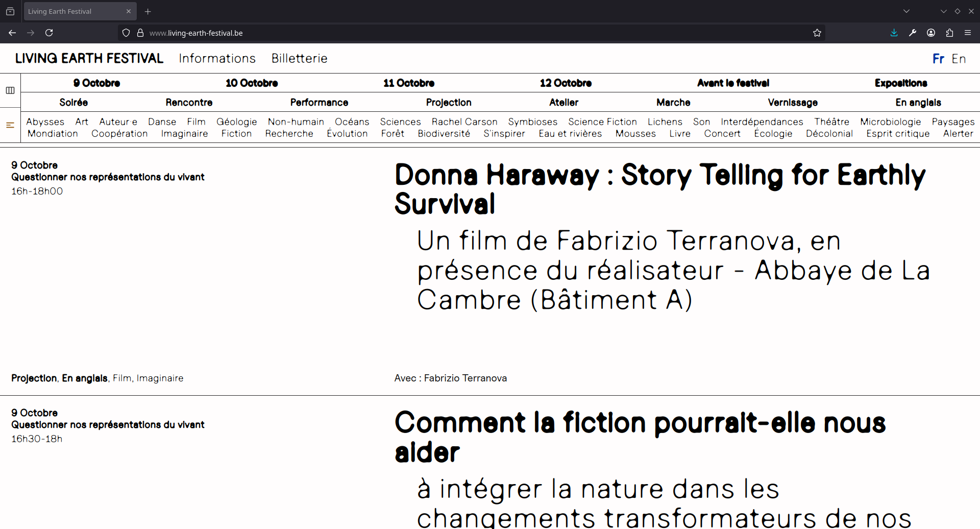
Task: Switch to list view icon
Action: pos(10,125)
